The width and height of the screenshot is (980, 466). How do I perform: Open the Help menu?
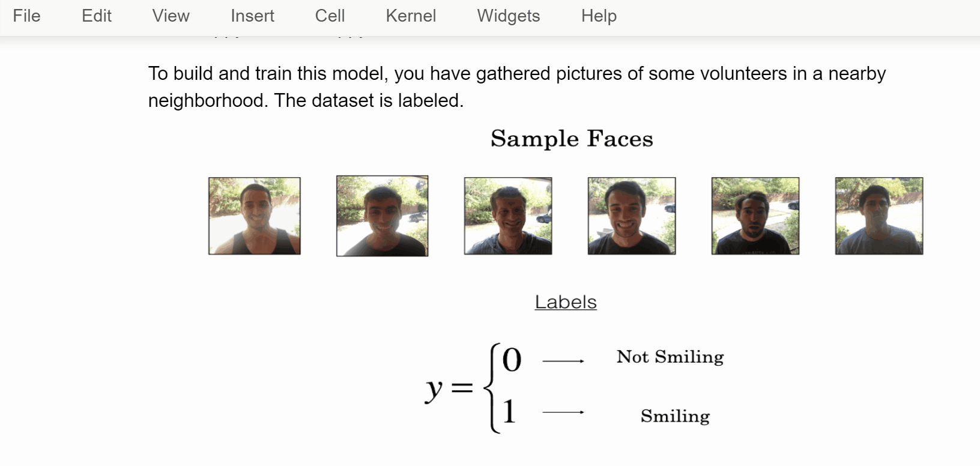pyautogui.click(x=599, y=16)
